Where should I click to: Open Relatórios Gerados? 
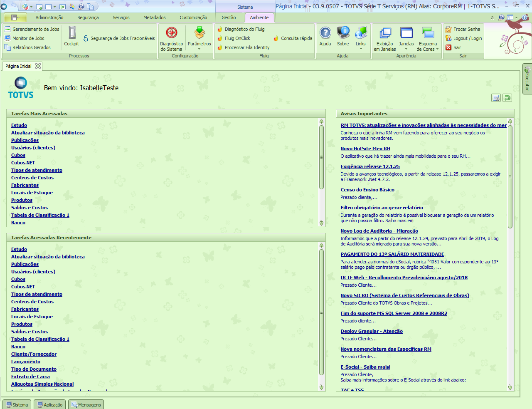(27, 47)
